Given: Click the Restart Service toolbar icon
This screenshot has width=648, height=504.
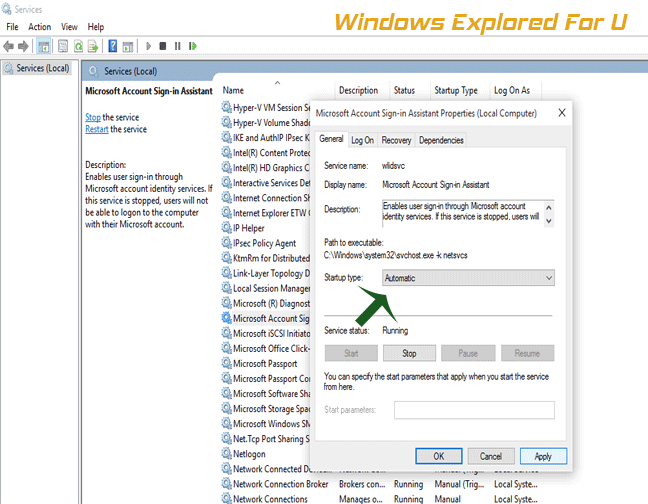Looking at the screenshot, I should (x=193, y=46).
